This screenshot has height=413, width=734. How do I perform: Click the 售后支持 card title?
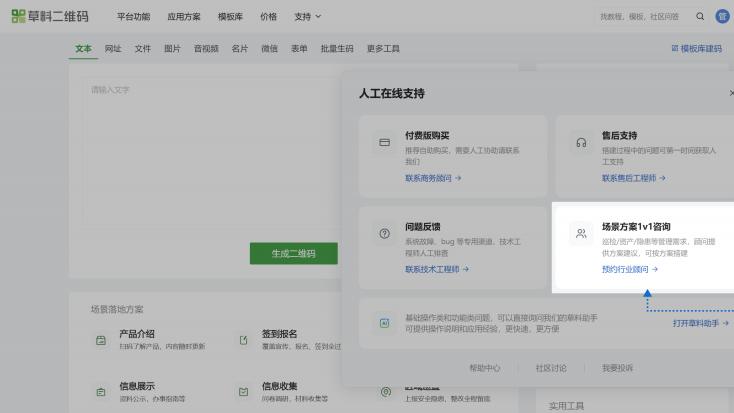pyautogui.click(x=619, y=136)
